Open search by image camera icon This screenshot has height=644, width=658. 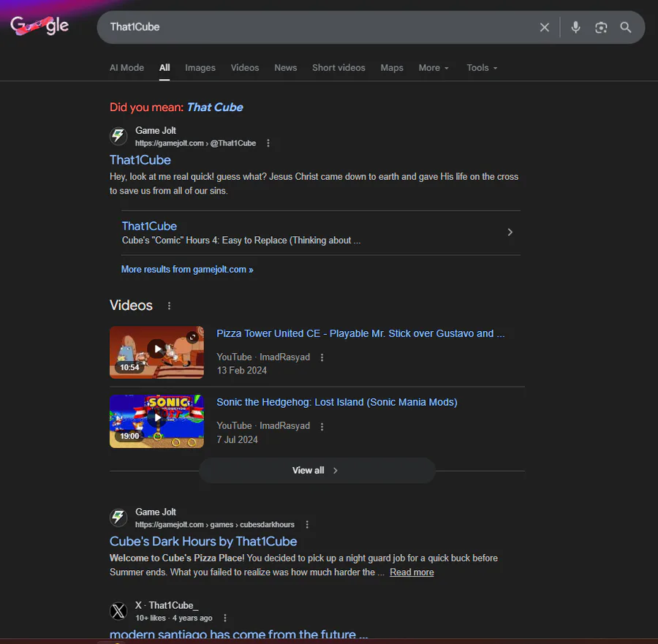pos(600,27)
